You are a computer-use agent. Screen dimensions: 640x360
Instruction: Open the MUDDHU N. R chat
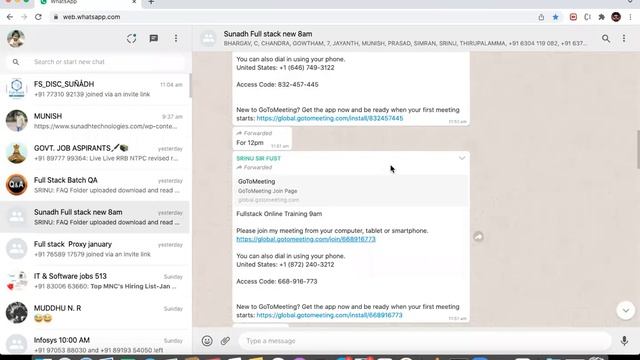tap(95, 313)
